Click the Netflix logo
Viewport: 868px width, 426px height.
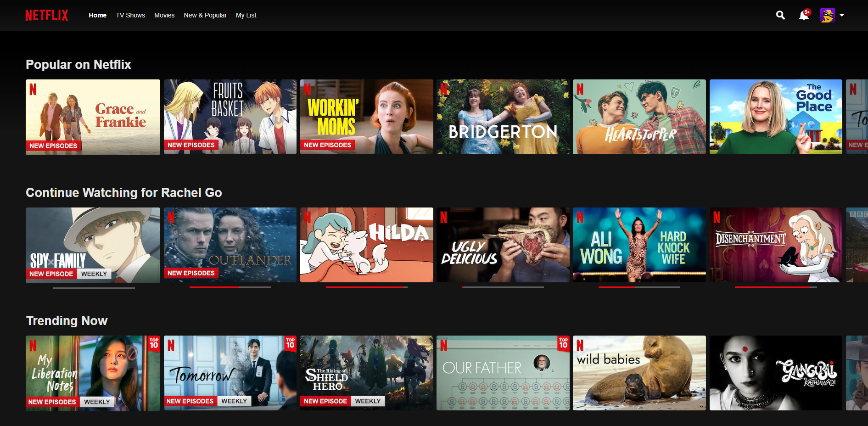pyautogui.click(x=47, y=15)
